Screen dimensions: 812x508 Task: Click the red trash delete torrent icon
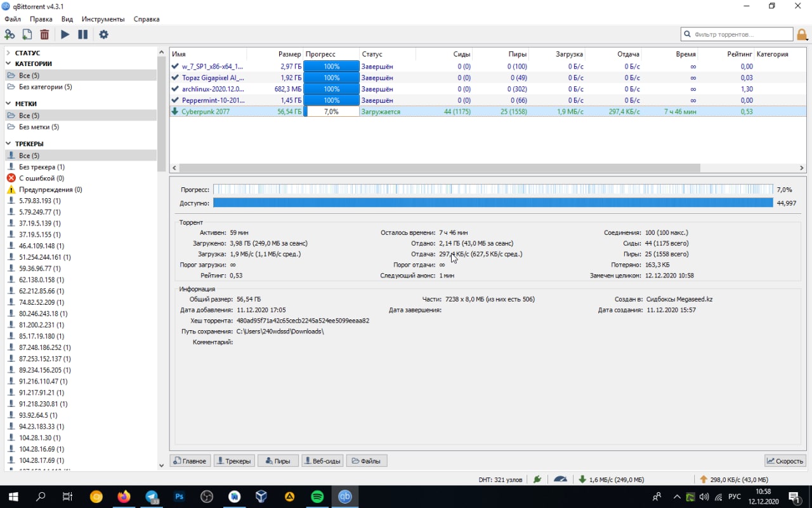pyautogui.click(x=44, y=35)
